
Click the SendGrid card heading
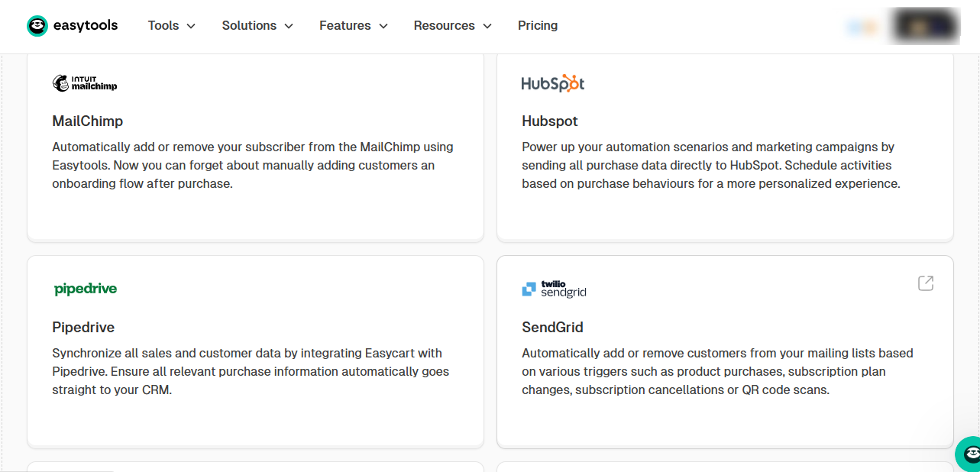(x=552, y=327)
